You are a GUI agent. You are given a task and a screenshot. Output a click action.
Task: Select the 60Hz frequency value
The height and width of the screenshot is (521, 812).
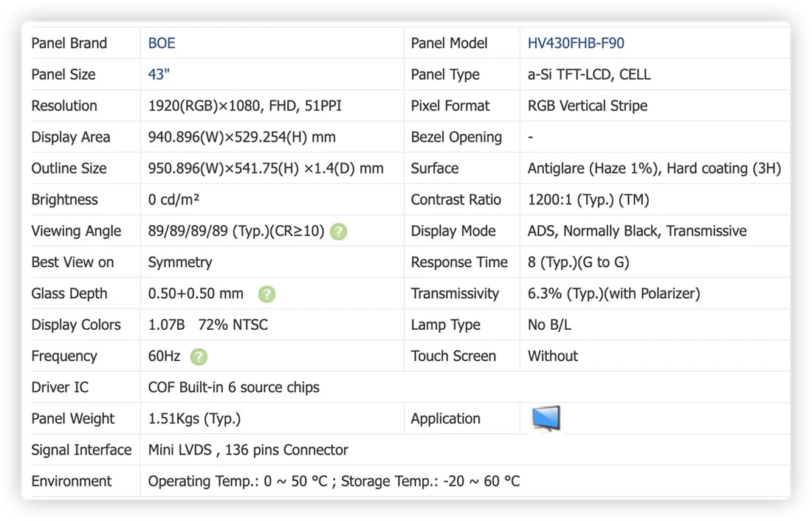(x=164, y=356)
